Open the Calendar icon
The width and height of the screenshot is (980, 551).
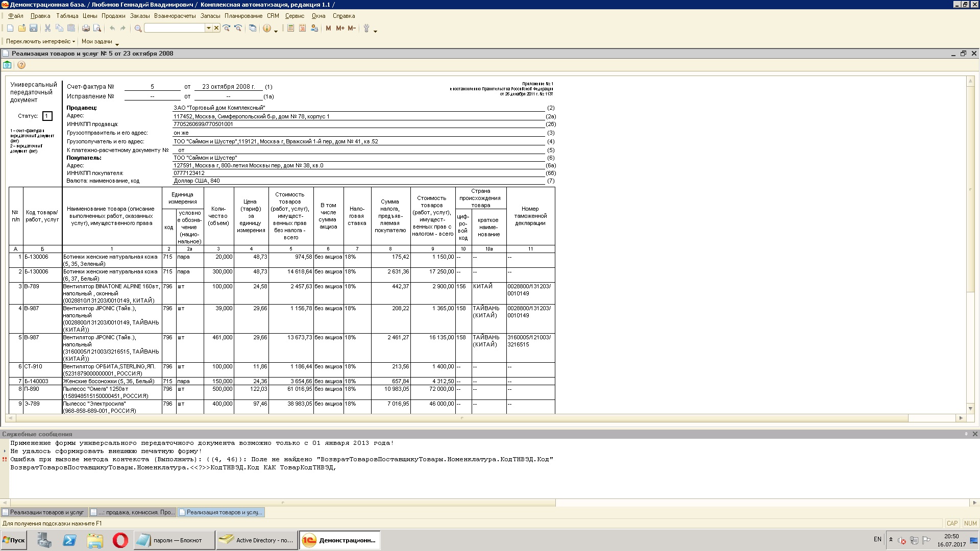(302, 29)
